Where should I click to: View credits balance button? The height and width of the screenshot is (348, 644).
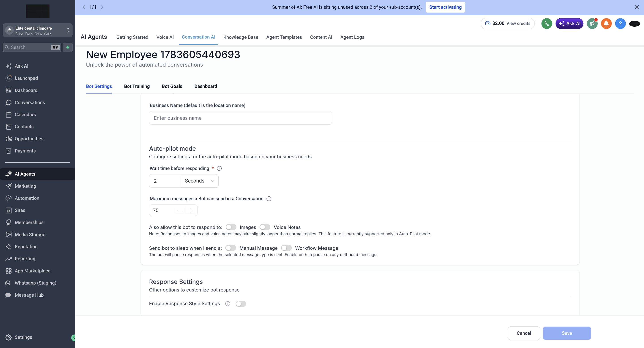507,24
